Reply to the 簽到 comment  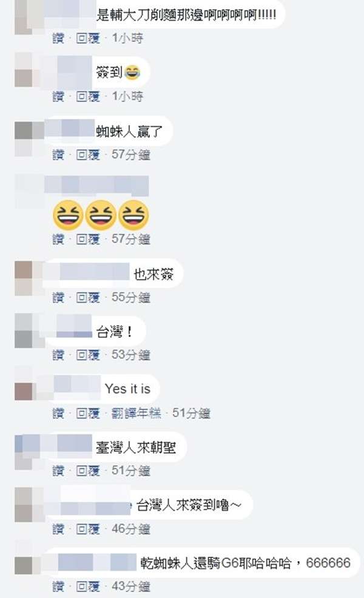point(88,96)
